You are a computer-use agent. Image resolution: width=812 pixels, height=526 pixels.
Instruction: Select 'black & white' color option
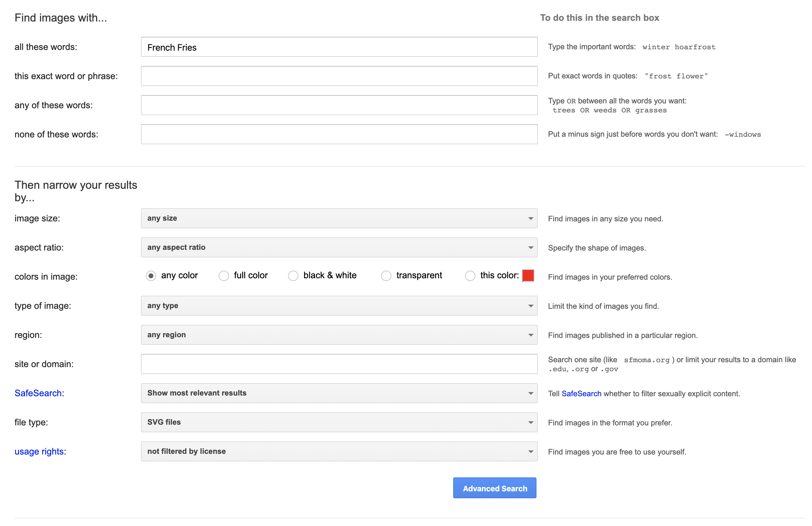[x=293, y=276]
